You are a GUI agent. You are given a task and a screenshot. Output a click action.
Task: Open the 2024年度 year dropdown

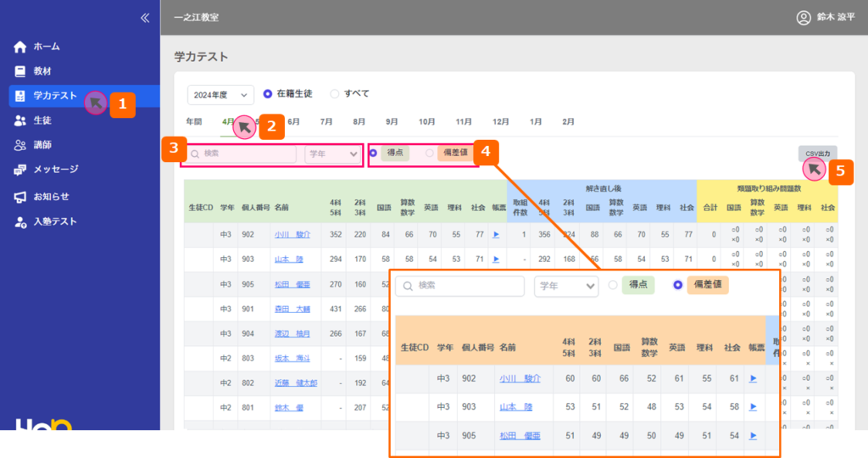point(220,94)
